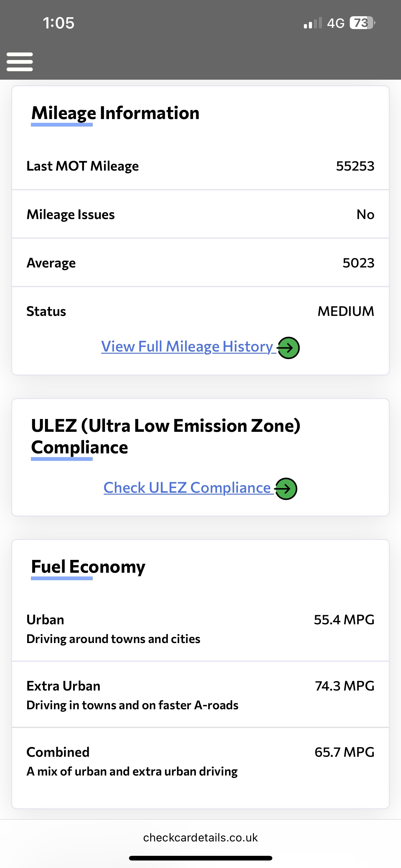Tap the ULEZ Compliance section heading
This screenshot has width=401, height=868.
pyautogui.click(x=166, y=436)
